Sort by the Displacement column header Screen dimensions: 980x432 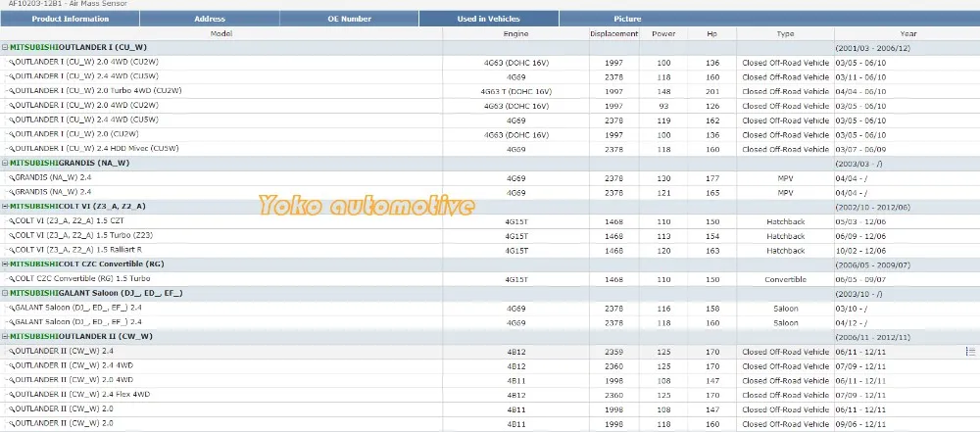coord(613,33)
